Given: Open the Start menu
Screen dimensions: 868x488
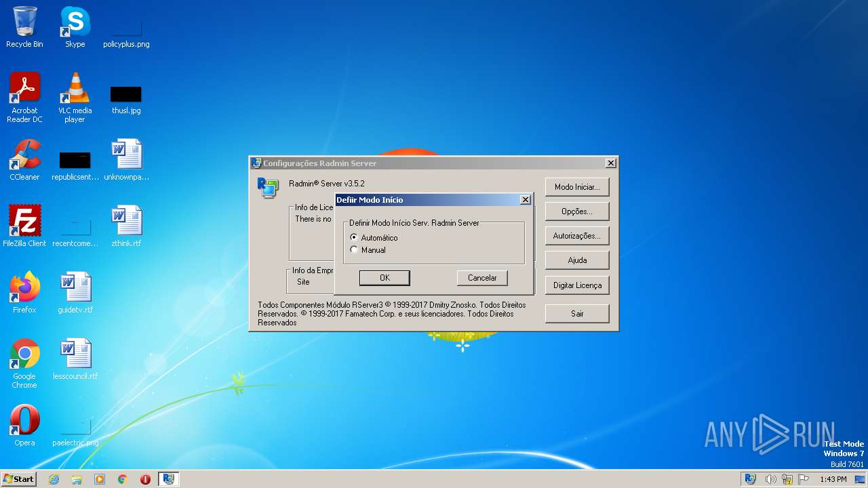Looking at the screenshot, I should point(18,479).
